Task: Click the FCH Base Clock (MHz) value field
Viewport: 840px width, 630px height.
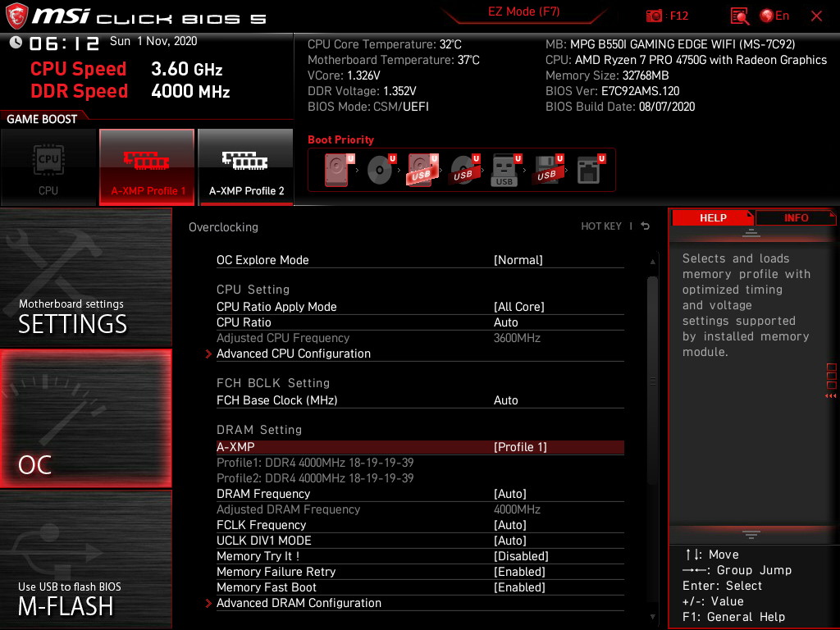Action: 505,400
